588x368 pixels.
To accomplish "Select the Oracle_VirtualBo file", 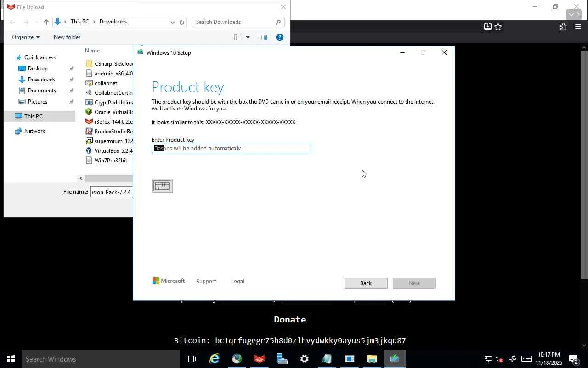I will 109,112.
